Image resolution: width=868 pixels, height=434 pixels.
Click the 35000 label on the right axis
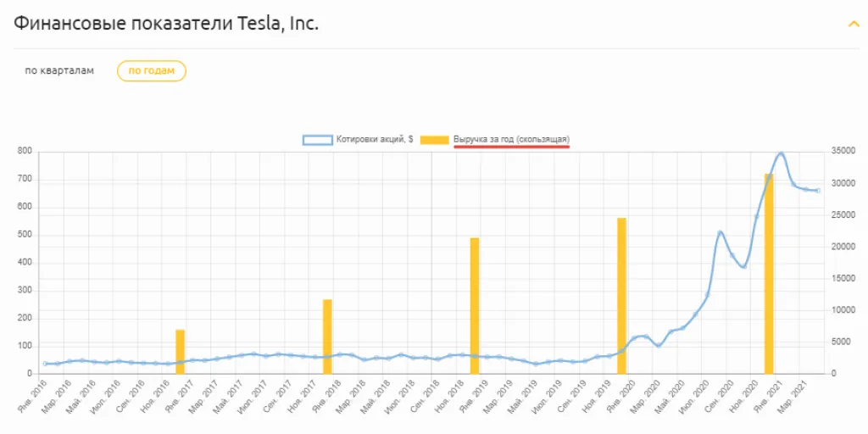tap(844, 152)
